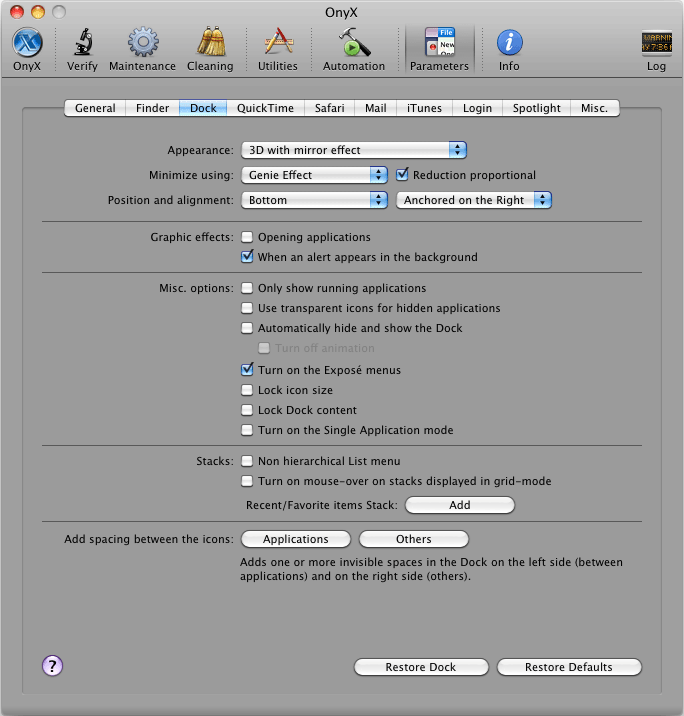Screen dimensions: 684x716
Task: Check Non hierarchical List menu
Action: [247, 461]
